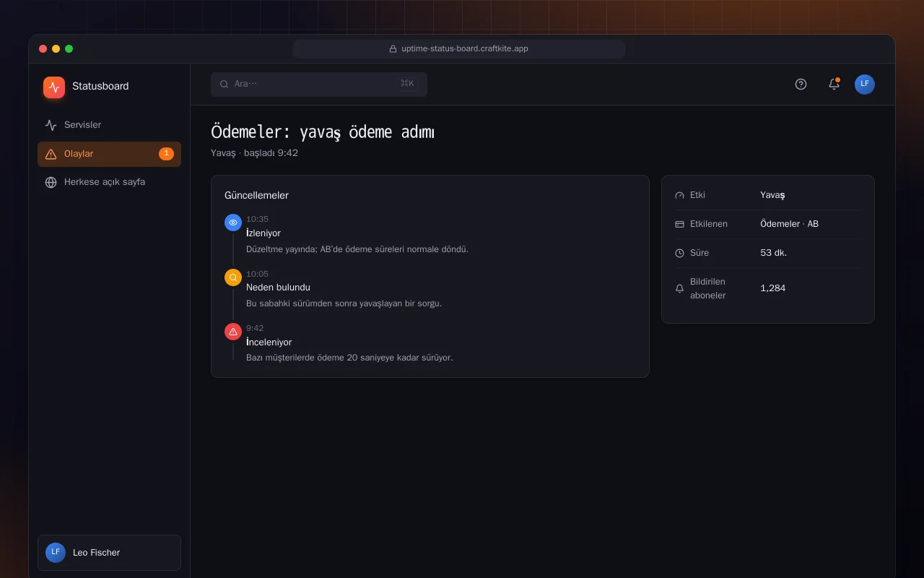The height and width of the screenshot is (578, 924).
Task: Click the orange magnifier icon for Neden bulundu
Action: click(233, 277)
